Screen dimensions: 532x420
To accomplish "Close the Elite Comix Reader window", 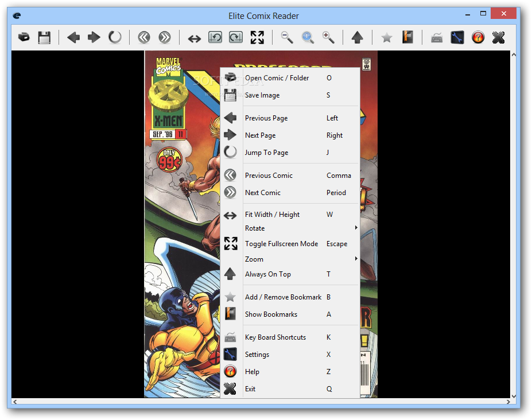I will click(x=504, y=14).
